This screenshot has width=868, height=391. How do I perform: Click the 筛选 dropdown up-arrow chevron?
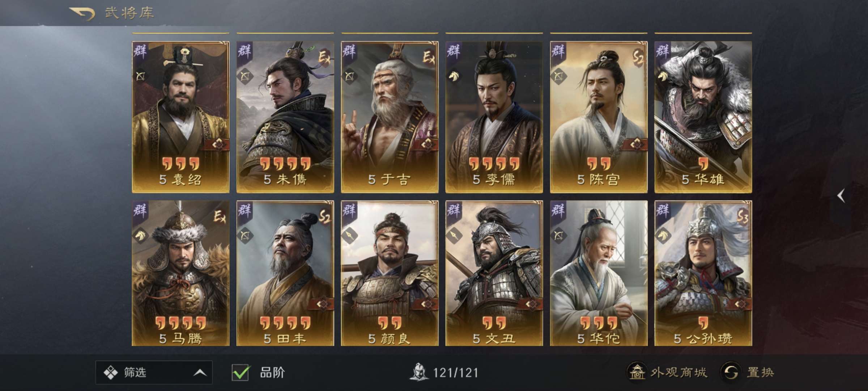pos(200,373)
